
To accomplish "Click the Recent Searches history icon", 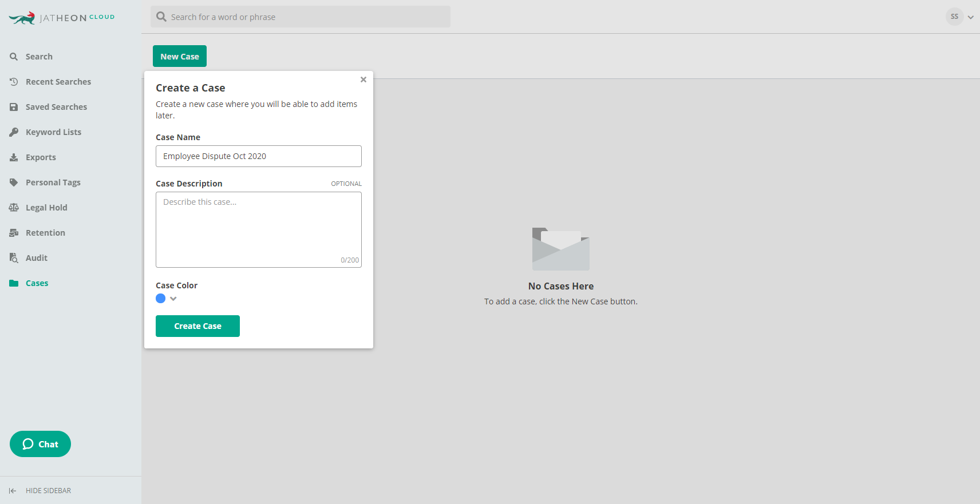I will click(14, 82).
